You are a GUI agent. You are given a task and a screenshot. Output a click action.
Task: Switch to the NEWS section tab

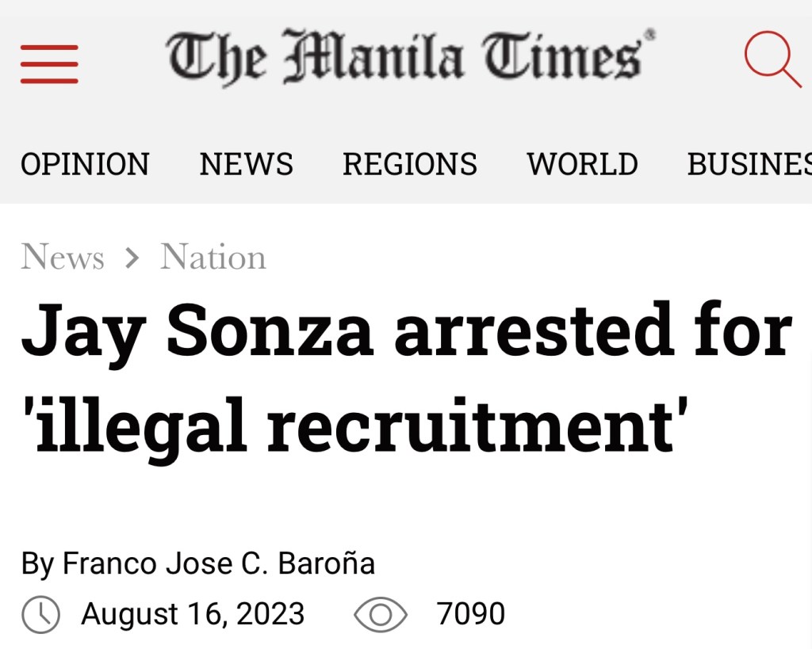pos(246,164)
